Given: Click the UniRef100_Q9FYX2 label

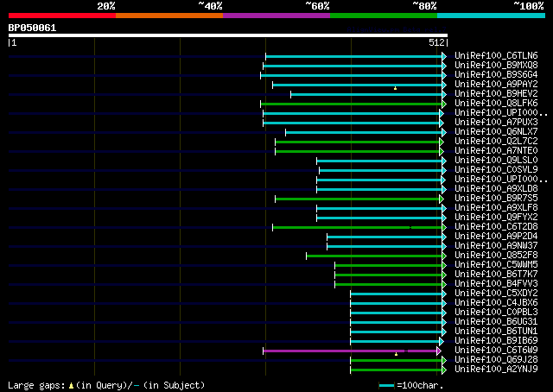Looking at the screenshot, I should click(496, 218).
